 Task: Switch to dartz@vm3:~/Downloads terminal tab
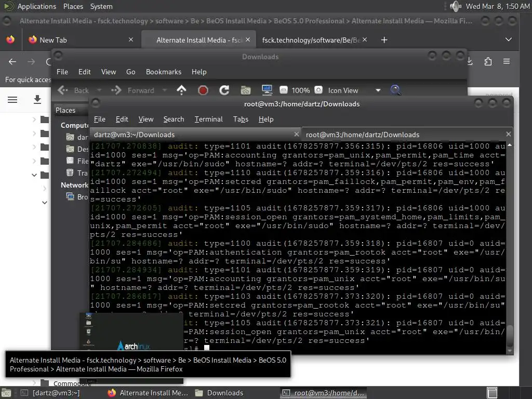(x=195, y=135)
